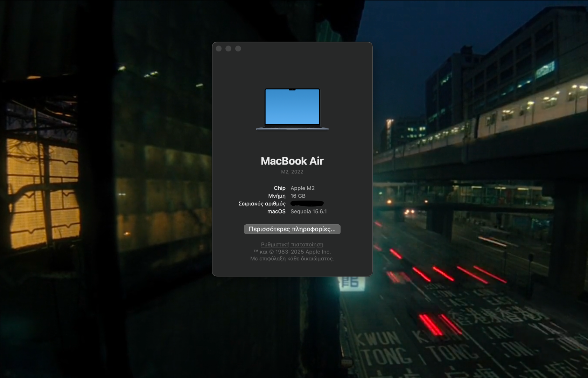Click the Σειριακός αριθμός label

pos(262,204)
